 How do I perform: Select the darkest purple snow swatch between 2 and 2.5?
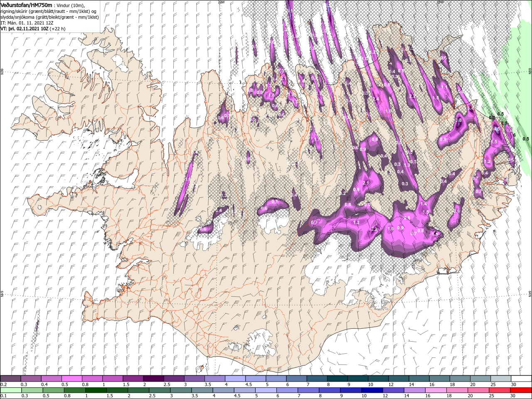pos(153,379)
